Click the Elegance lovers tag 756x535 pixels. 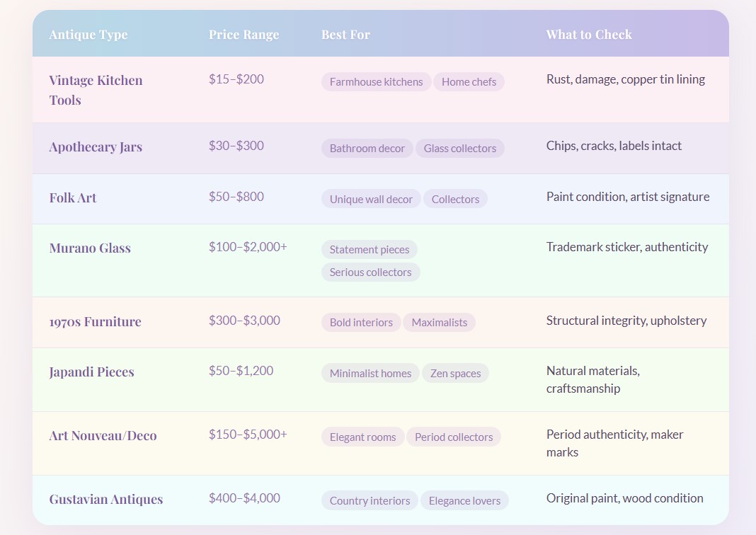point(464,501)
